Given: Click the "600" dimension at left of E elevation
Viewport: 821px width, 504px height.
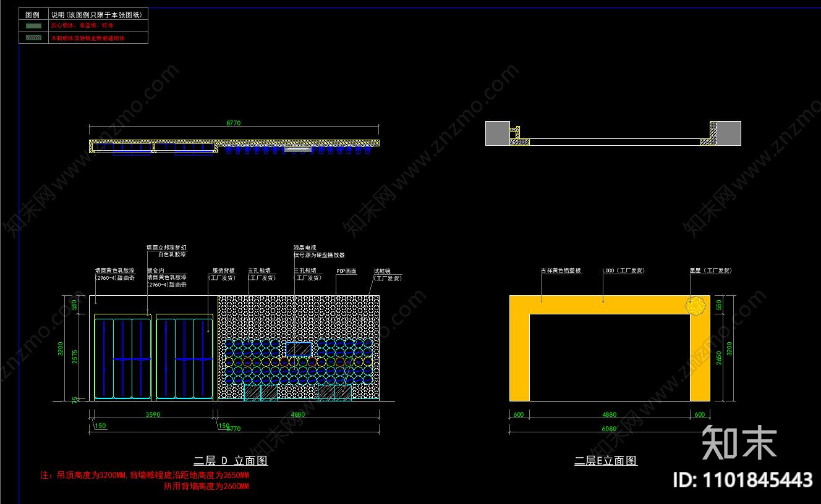Looking at the screenshot, I should 519,414.
